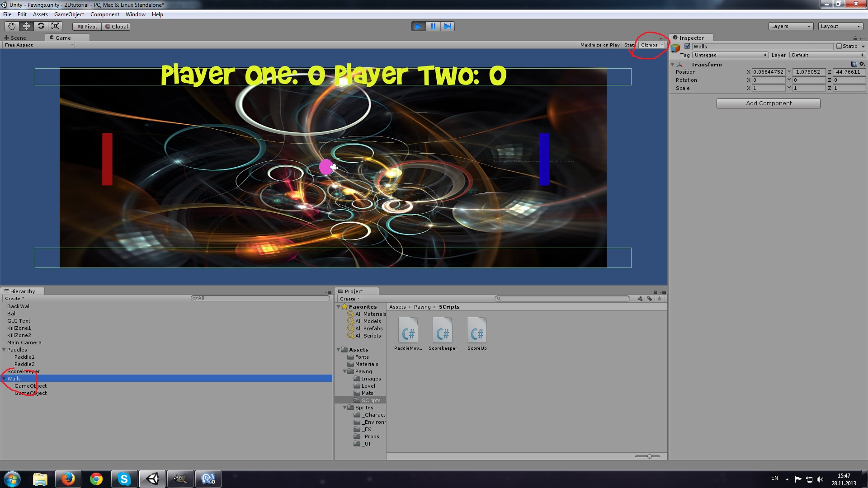Image resolution: width=868 pixels, height=488 pixels.
Task: Toggle Maximize on Play
Action: (x=600, y=45)
